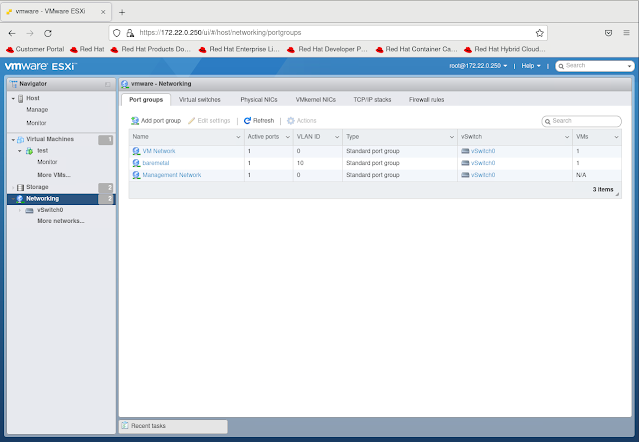Screen dimensions: 639x442
Task: Click the Host icon in Navigator
Action: [20, 98]
